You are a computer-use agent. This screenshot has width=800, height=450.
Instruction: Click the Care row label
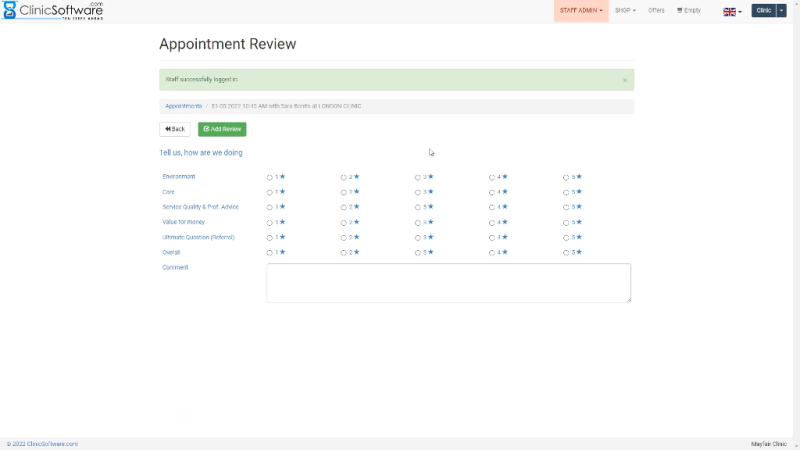pyautogui.click(x=168, y=192)
